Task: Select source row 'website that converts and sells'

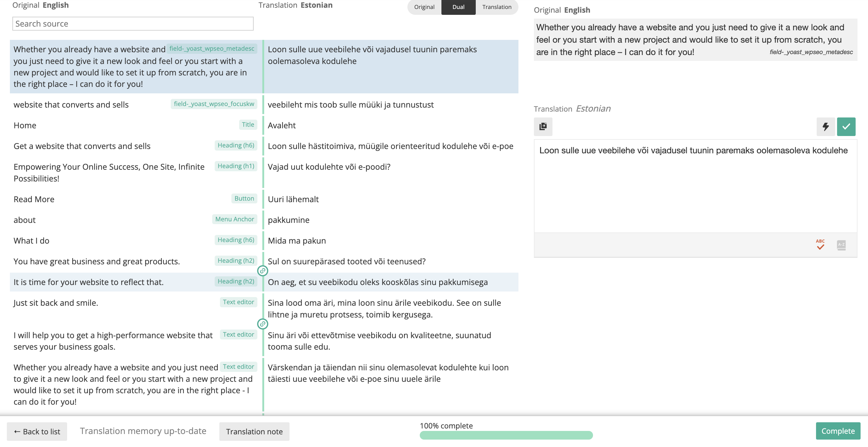Action: click(136, 104)
